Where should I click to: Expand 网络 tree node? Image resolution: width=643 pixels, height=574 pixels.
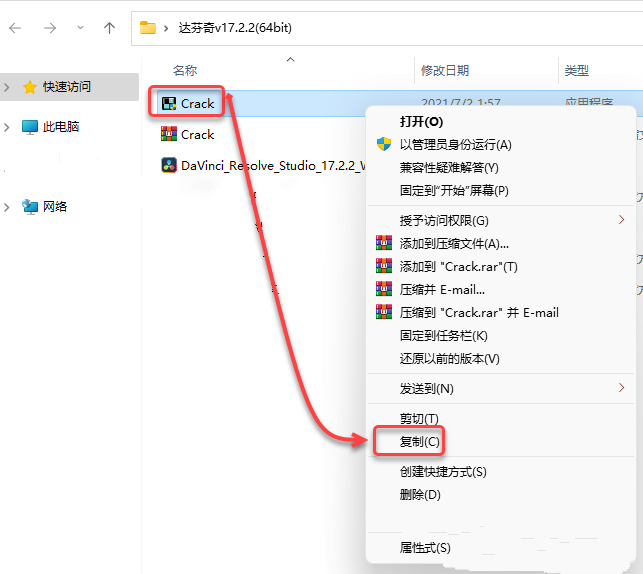click(x=7, y=207)
